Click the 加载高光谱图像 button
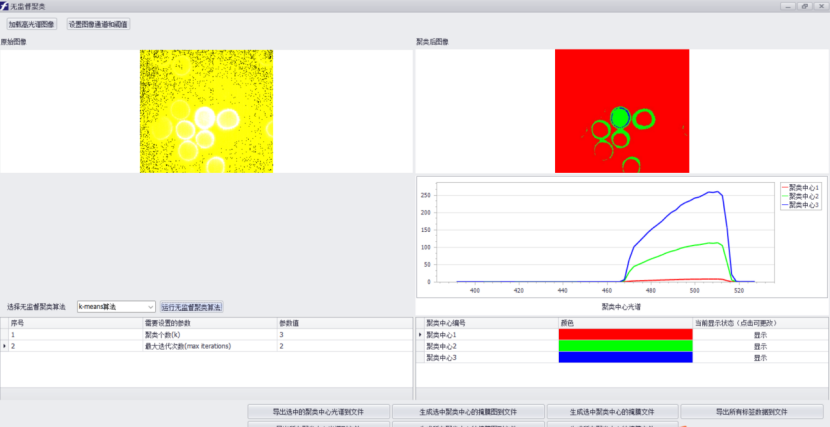The width and height of the screenshot is (830, 427). (32, 23)
